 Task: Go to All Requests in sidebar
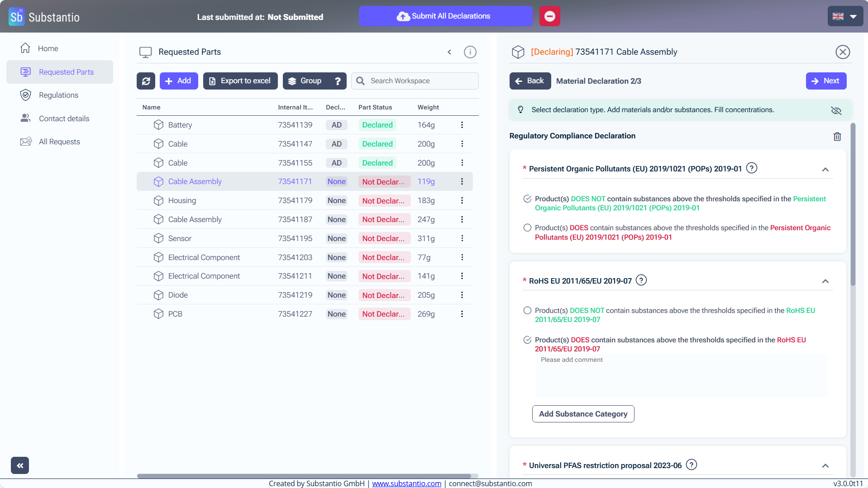tap(59, 142)
